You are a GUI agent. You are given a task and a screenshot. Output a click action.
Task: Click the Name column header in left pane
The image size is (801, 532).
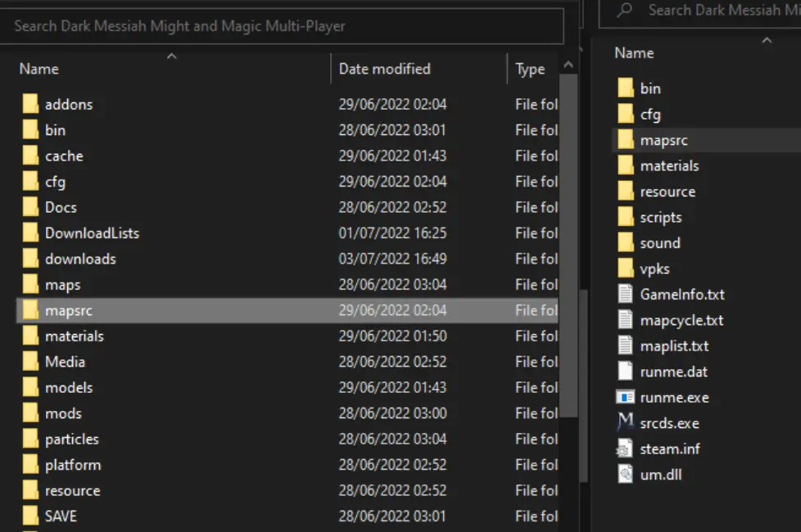click(41, 69)
